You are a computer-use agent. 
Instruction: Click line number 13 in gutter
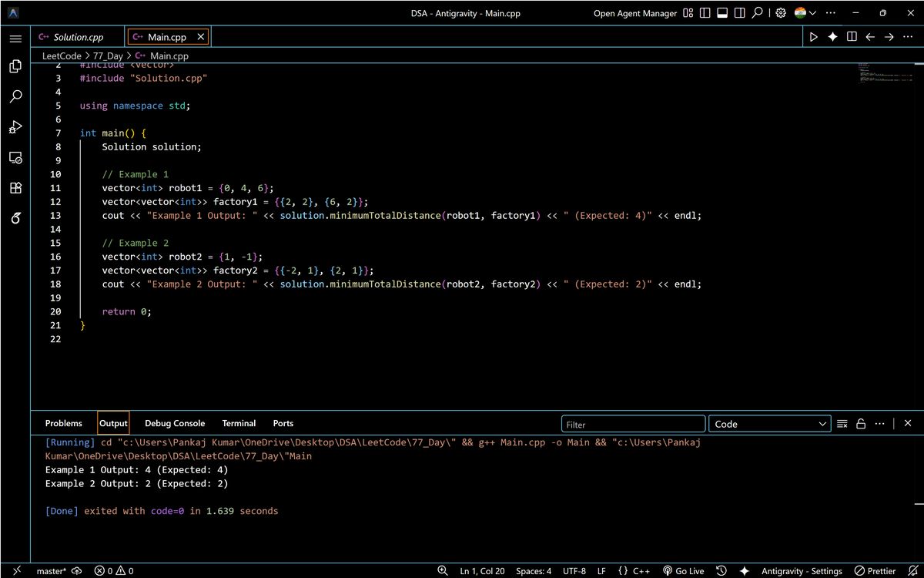coord(55,216)
